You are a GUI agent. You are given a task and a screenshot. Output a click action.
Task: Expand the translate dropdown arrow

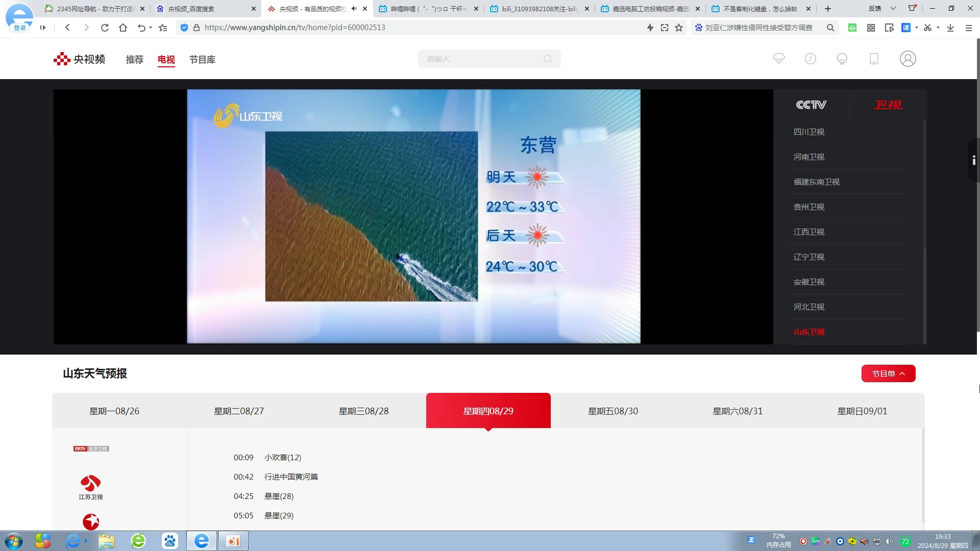917,28
